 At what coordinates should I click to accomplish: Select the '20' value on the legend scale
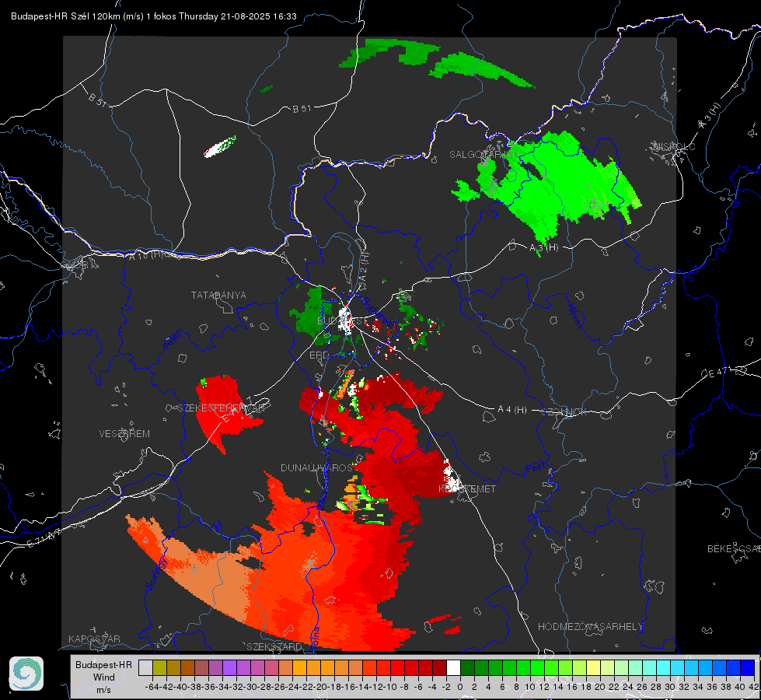(x=600, y=687)
